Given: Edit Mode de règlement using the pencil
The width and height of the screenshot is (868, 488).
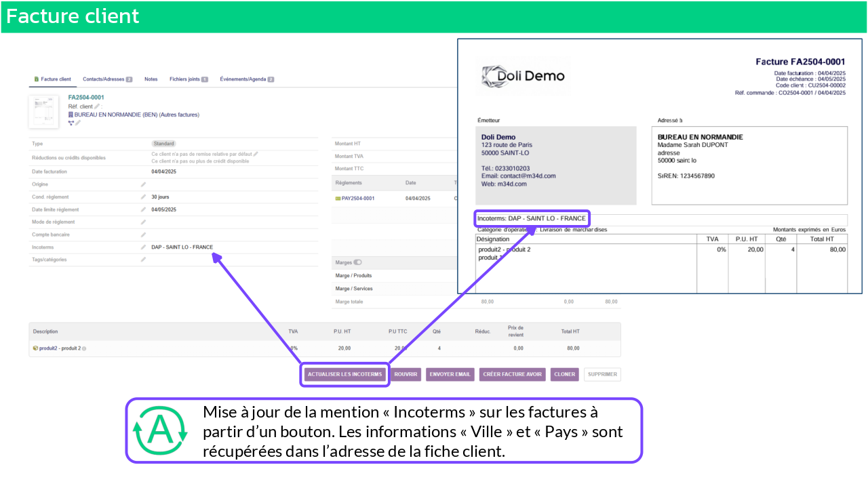Looking at the screenshot, I should tap(143, 222).
